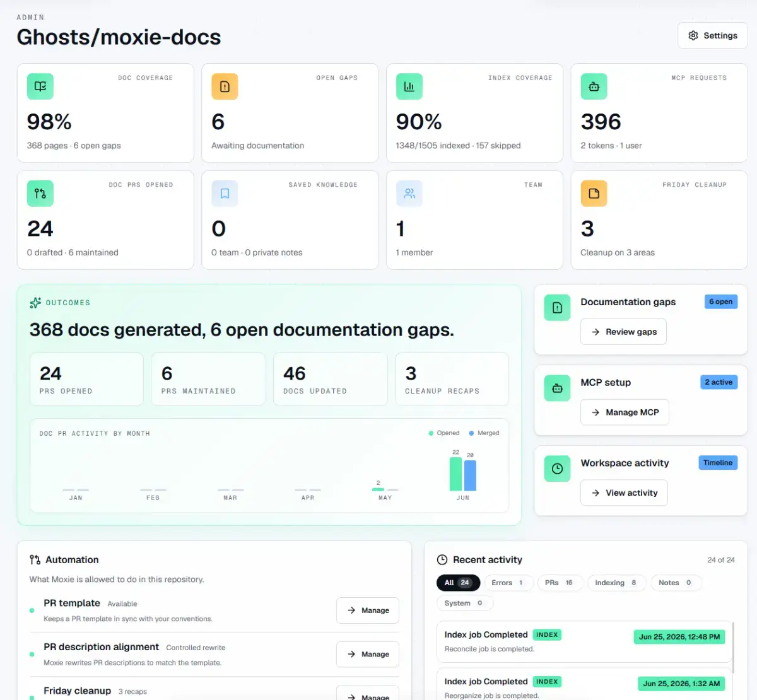Click the INDEX tag on Reconcile entry
This screenshot has width=757, height=700.
[x=547, y=635]
